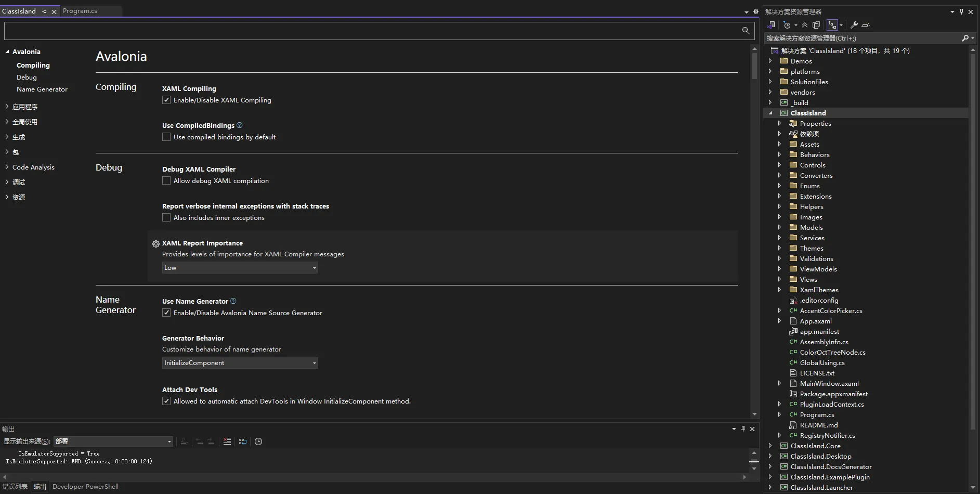980x494 pixels.
Task: Select the .editorconfig file
Action: click(x=819, y=301)
